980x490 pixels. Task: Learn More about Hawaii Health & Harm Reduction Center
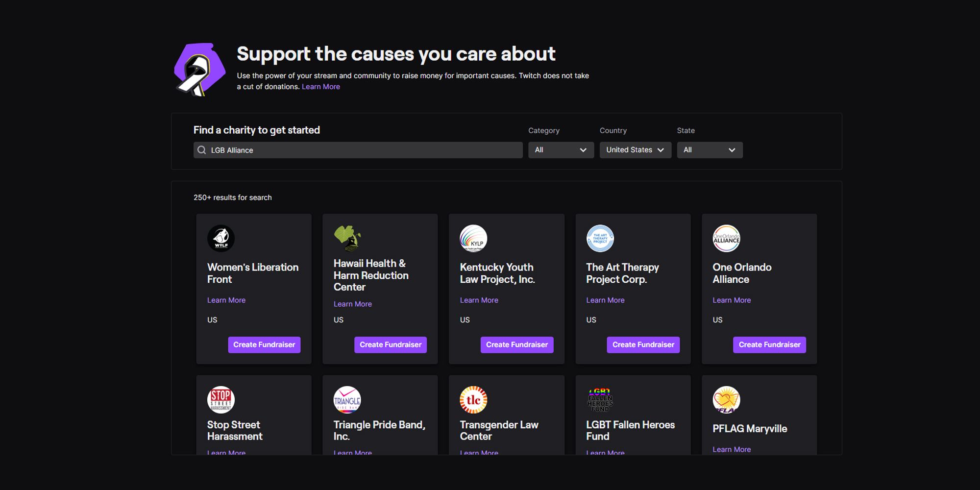pos(353,304)
